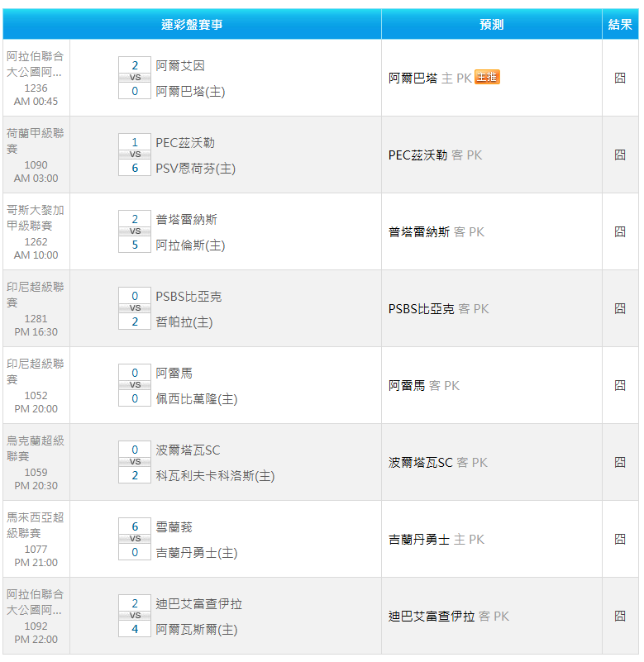Click the 運彩盤賽事 column header

tap(192, 25)
